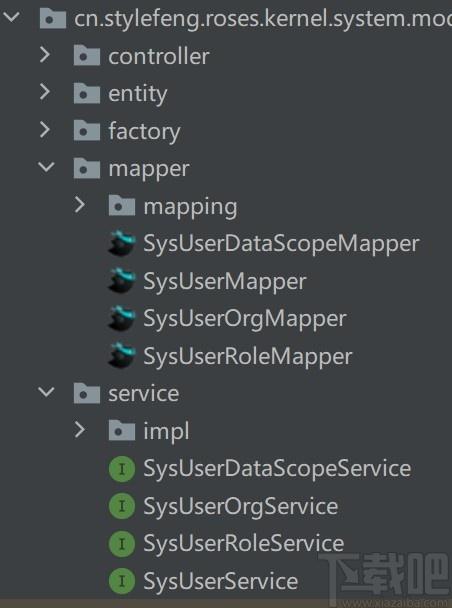Image resolution: width=452 pixels, height=608 pixels.
Task: Collapse the mapper package
Action: point(46,167)
